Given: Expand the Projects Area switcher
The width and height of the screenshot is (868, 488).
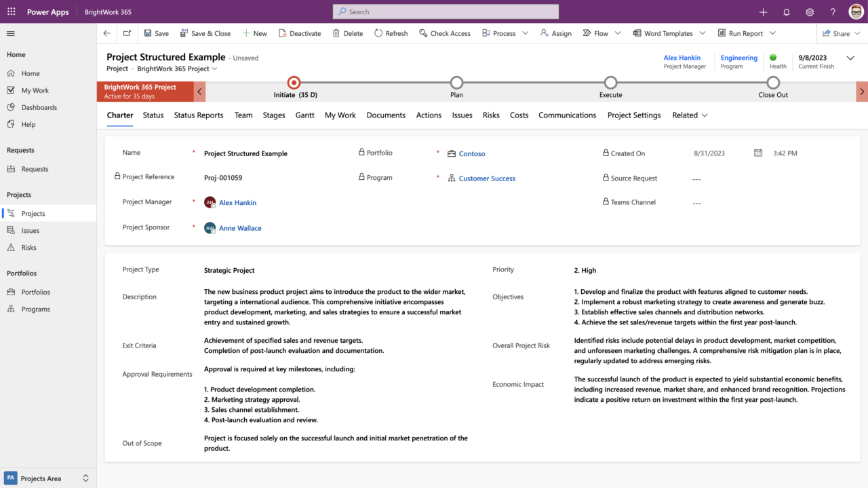Looking at the screenshot, I should coord(85,478).
